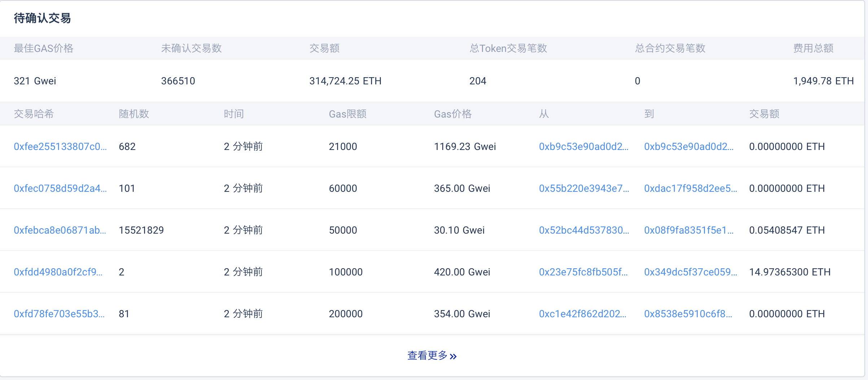Open transaction hash 0xfee255133807c0...
Viewport: 868px width, 380px height.
coord(60,146)
